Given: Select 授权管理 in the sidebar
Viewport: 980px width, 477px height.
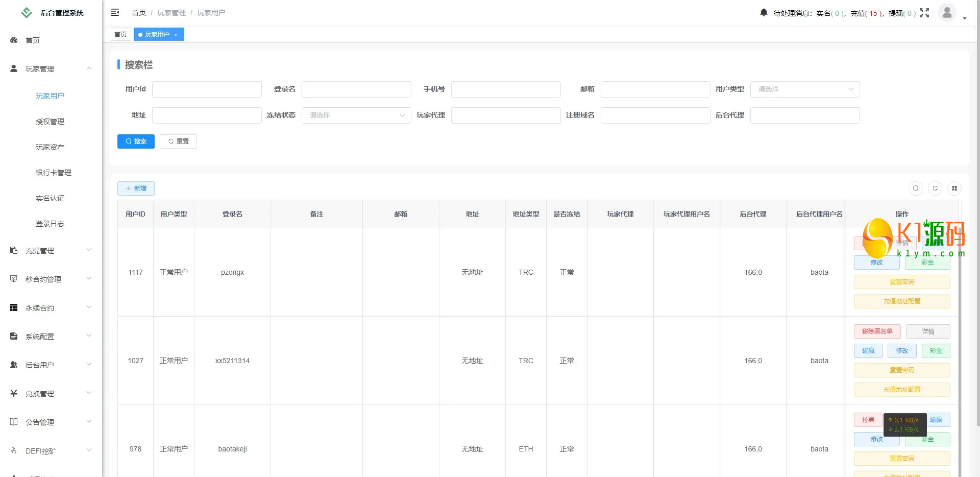Looking at the screenshot, I should [x=50, y=122].
